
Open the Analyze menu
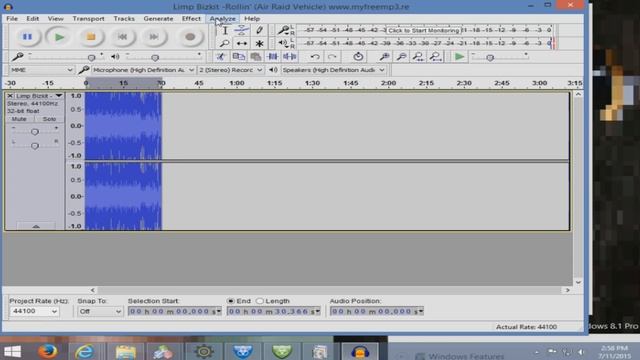point(222,19)
